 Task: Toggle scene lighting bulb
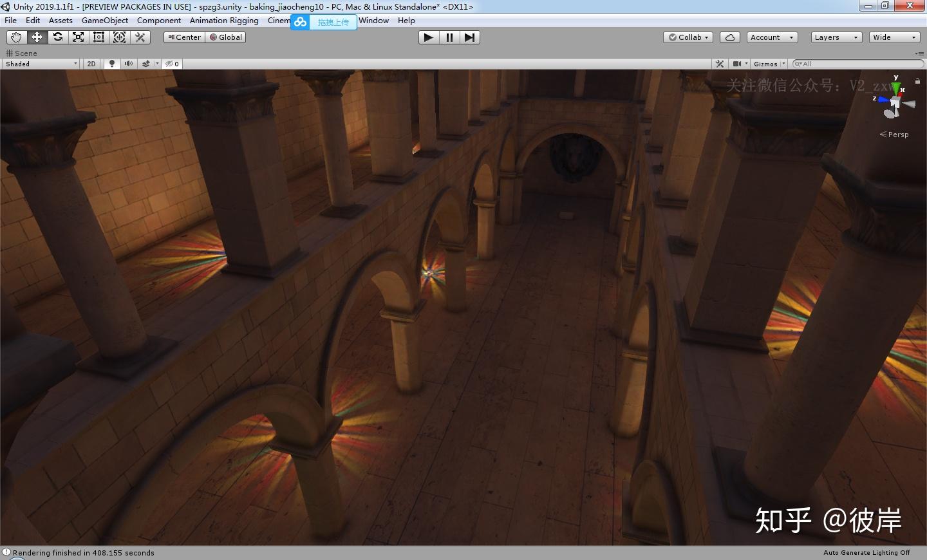click(112, 64)
